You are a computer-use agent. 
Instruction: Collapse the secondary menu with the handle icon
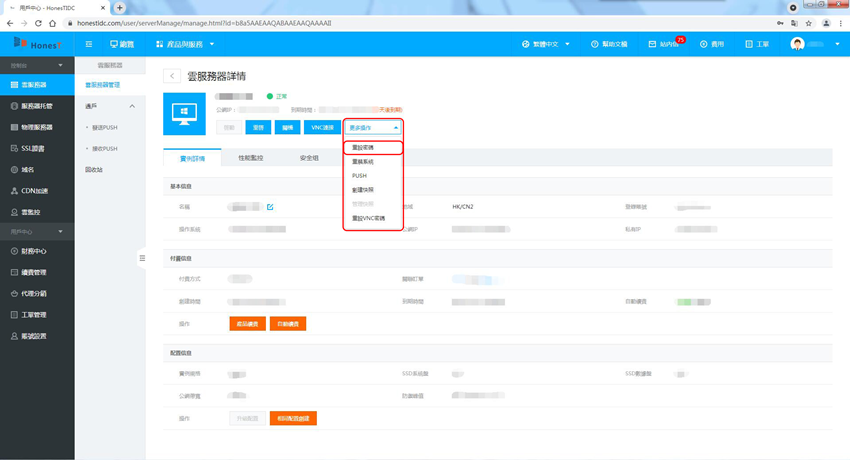[142, 258]
